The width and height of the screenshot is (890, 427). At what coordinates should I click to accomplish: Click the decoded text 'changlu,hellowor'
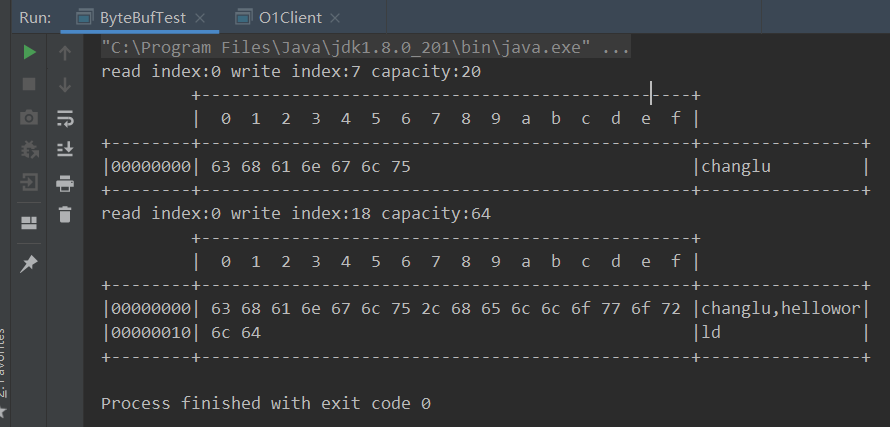pyautogui.click(x=782, y=309)
